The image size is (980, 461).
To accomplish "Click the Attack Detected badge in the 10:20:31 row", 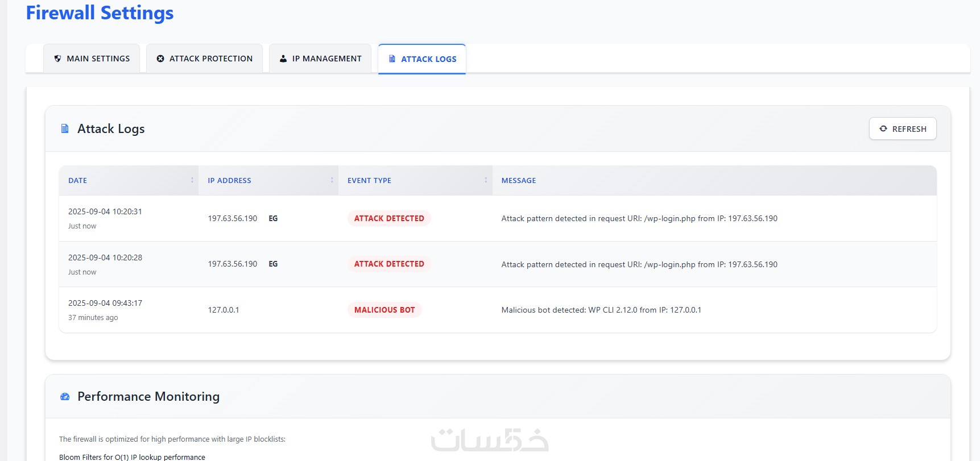I will (389, 218).
